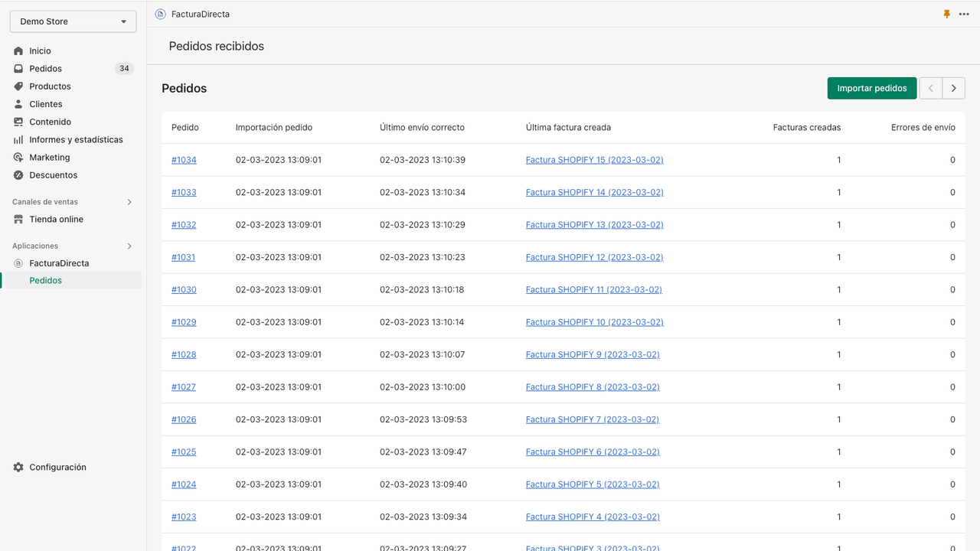Image resolution: width=980 pixels, height=551 pixels.
Task: Open Factura SHOPIFY 10 invoice link
Action: click(x=593, y=321)
